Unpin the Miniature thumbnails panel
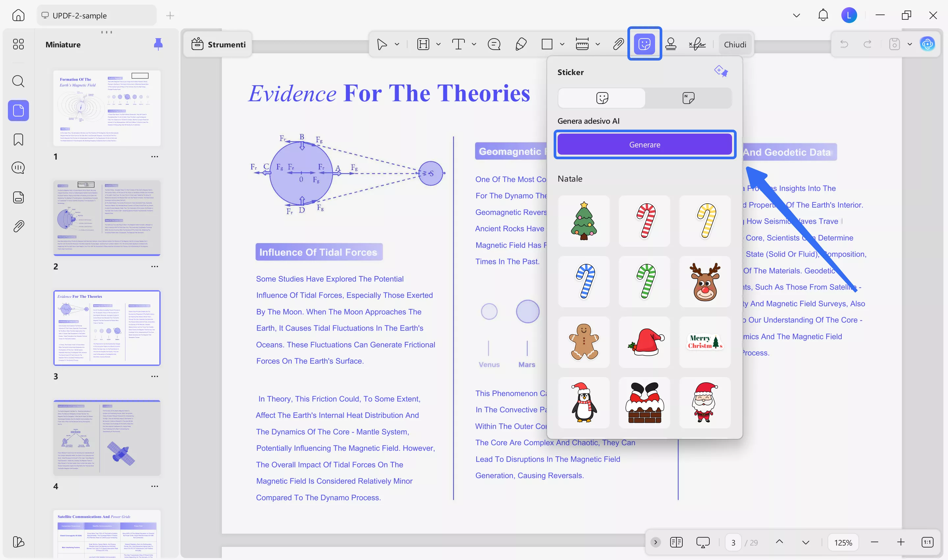Viewport: 948px width, 560px height. point(158,44)
